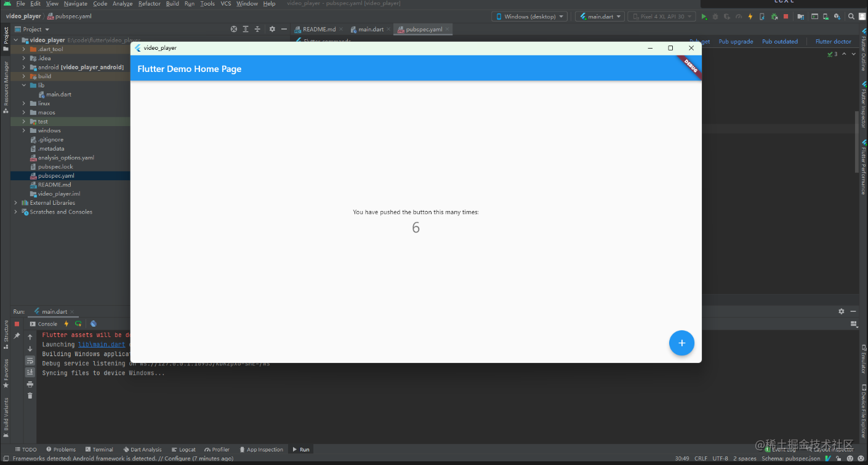Hot reload the app via the lightning icon
The width and height of the screenshot is (868, 465).
click(x=749, y=16)
